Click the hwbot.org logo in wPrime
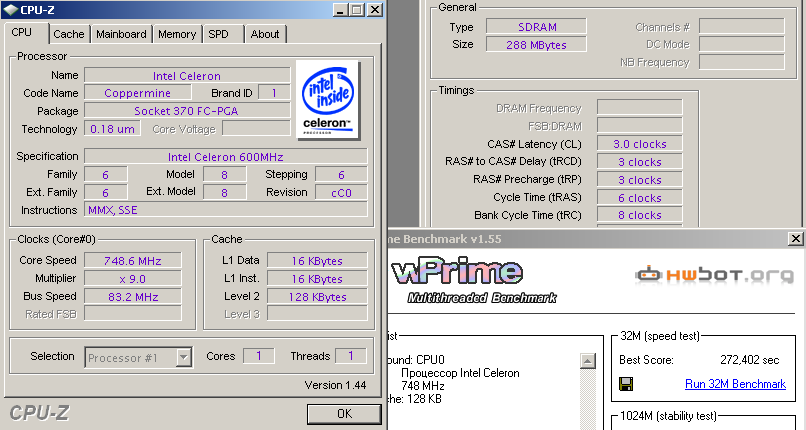Screen dimensions: 806x430 pos(715,275)
